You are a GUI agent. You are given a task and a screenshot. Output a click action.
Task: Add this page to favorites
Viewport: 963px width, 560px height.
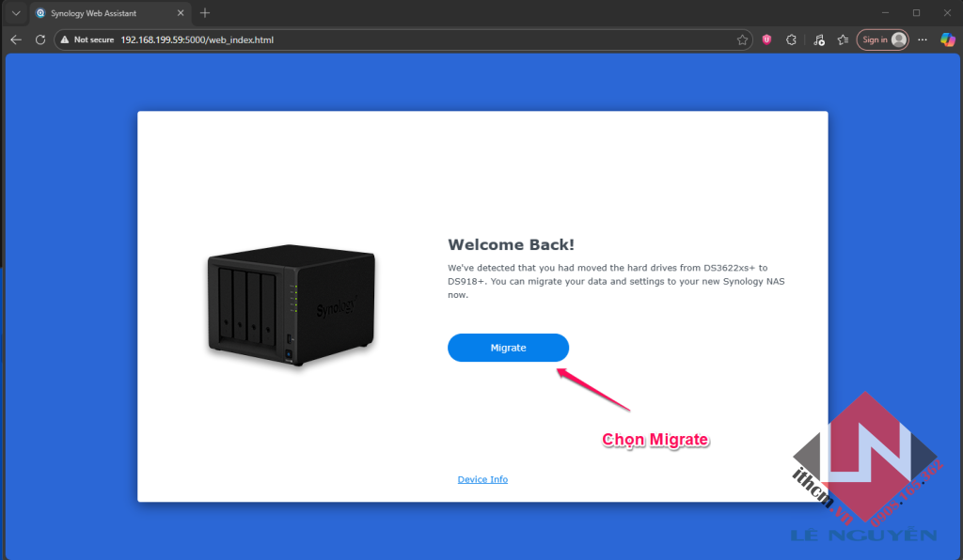click(x=742, y=39)
